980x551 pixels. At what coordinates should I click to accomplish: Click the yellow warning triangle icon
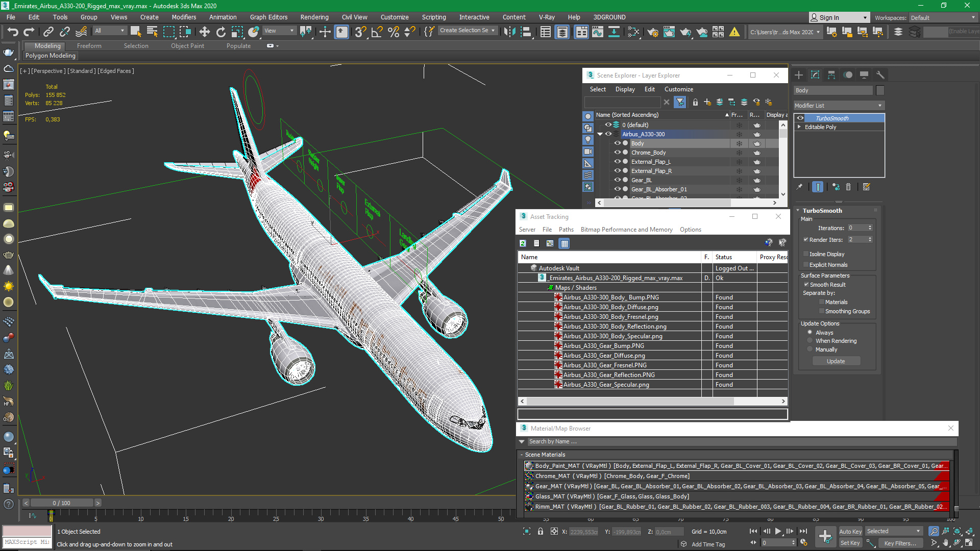(734, 32)
